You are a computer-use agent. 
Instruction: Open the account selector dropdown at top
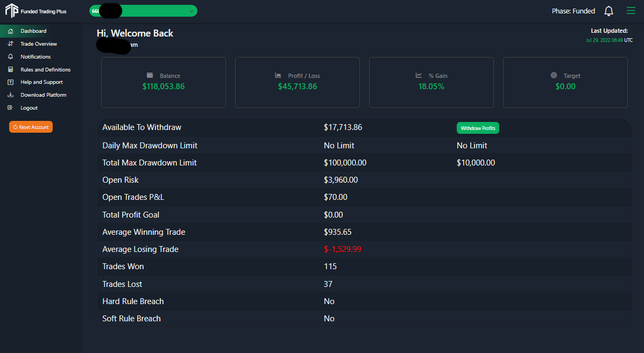coord(143,10)
